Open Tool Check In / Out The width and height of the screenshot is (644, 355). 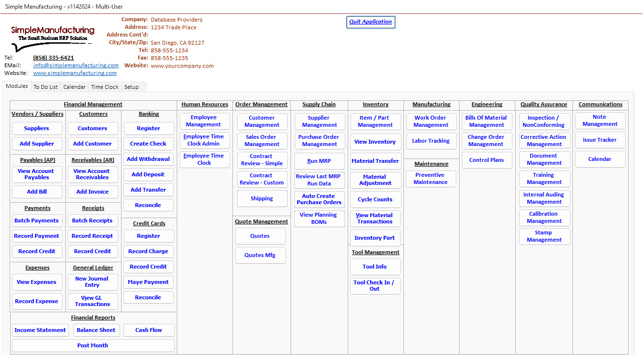(x=375, y=286)
